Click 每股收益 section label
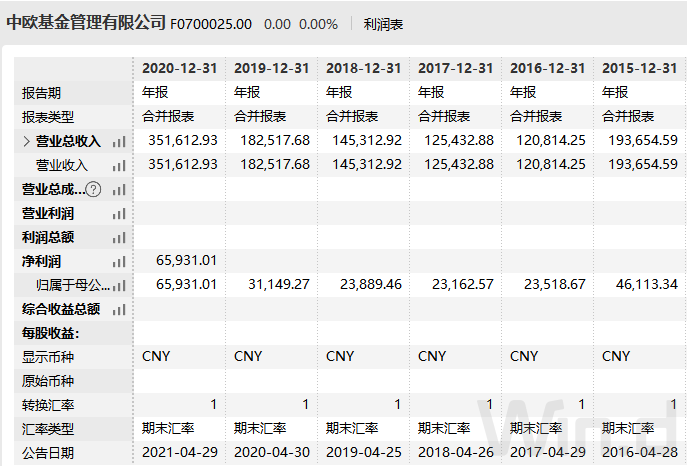Viewport: 687px width, 466px height. pos(50,333)
